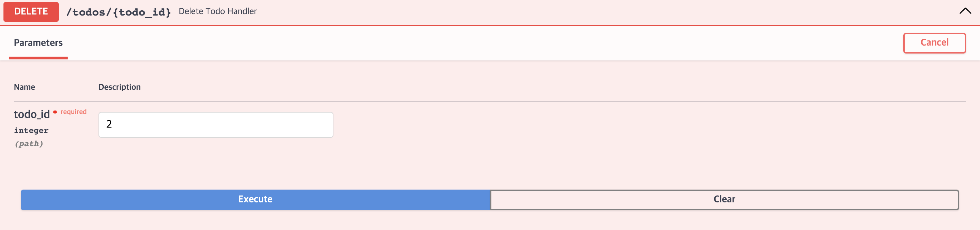Click the red underline beneath Parameters
This screenshot has height=230, width=980.
(x=38, y=58)
